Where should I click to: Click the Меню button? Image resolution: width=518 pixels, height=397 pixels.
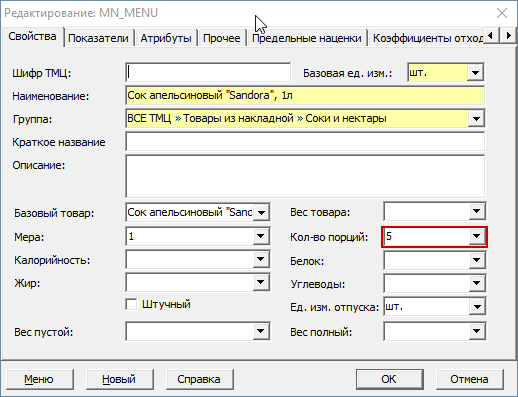point(39,379)
